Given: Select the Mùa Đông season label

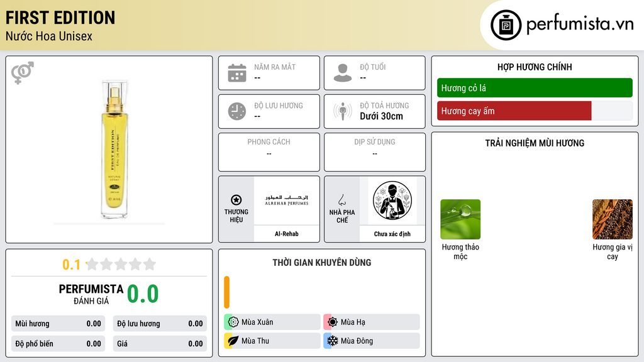Looking at the screenshot, I should pos(357,341).
